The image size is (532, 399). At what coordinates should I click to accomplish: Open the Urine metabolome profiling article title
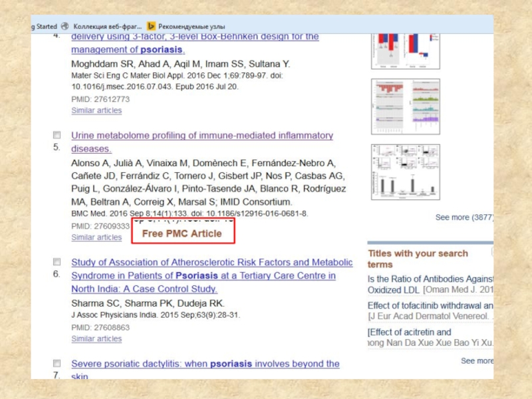[201, 136]
